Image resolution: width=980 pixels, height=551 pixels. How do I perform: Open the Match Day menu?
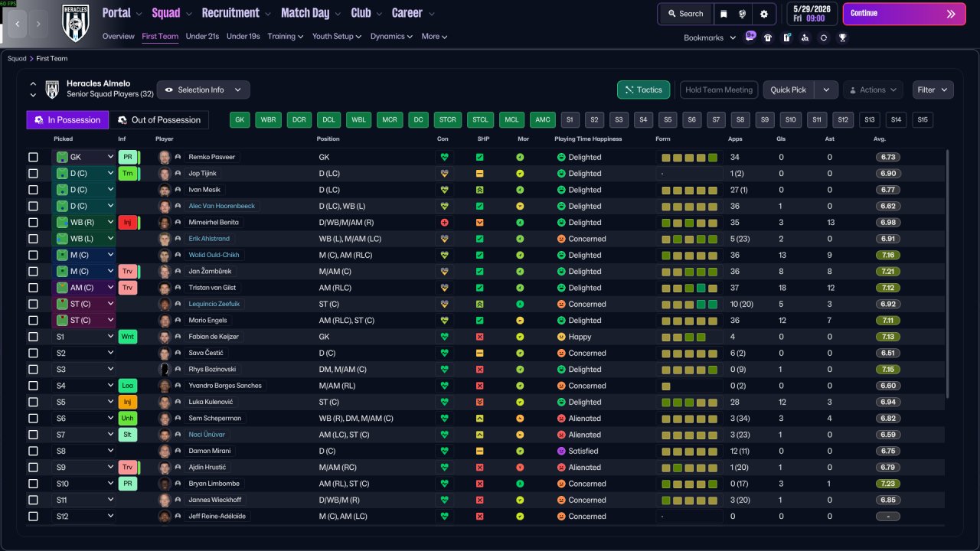point(311,13)
